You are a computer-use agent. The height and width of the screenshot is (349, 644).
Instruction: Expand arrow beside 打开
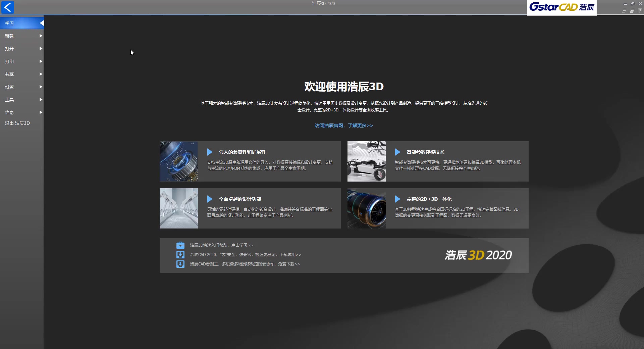[x=41, y=49]
